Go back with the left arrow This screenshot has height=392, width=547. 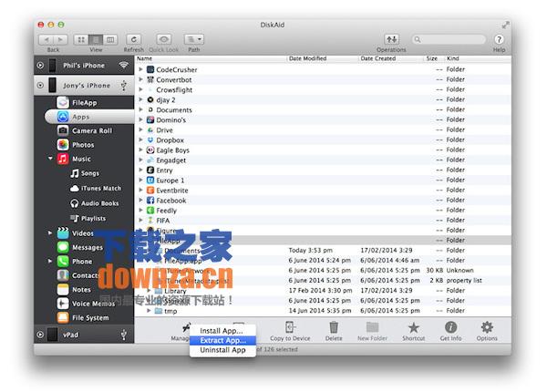pyautogui.click(x=46, y=40)
